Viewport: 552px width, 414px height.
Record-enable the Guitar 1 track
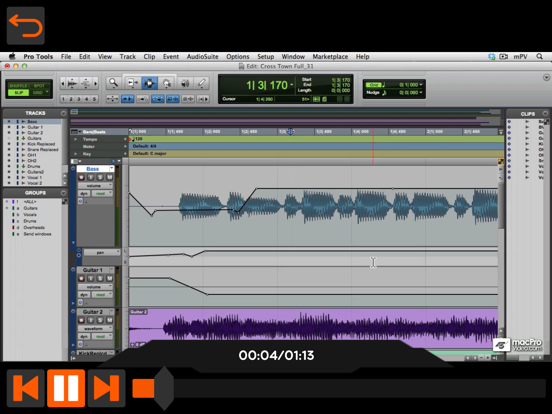point(81,278)
